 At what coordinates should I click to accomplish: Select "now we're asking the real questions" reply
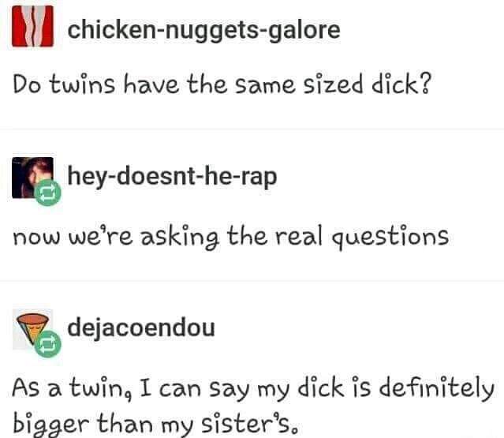(x=230, y=237)
